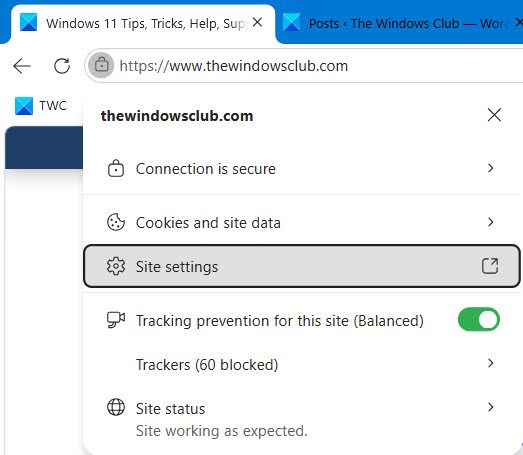Reload the page with refresh icon
Viewport: 523px width, 455px height.
point(62,66)
